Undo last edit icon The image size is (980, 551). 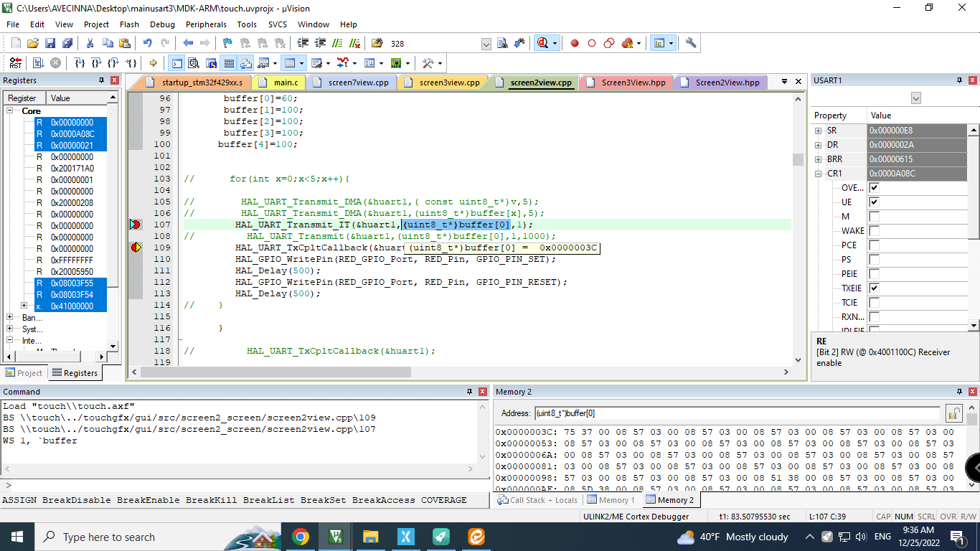[147, 43]
